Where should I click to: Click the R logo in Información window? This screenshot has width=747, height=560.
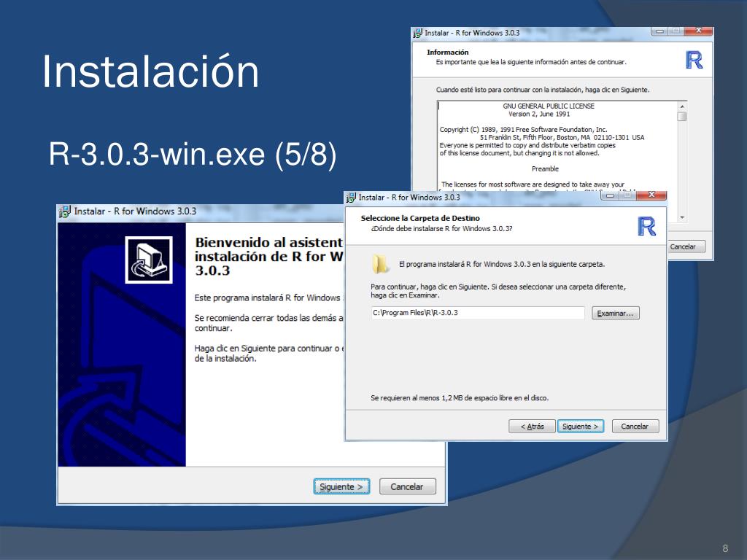[x=694, y=60]
